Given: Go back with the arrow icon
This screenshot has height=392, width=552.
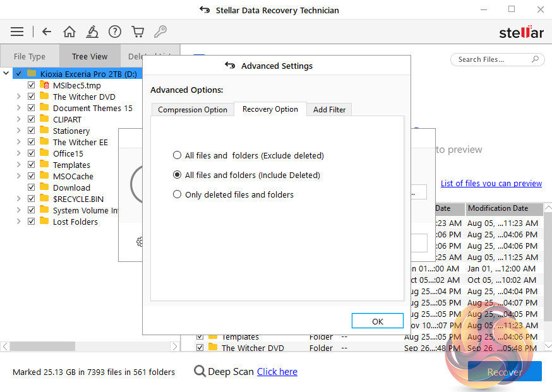Looking at the screenshot, I should [x=47, y=32].
